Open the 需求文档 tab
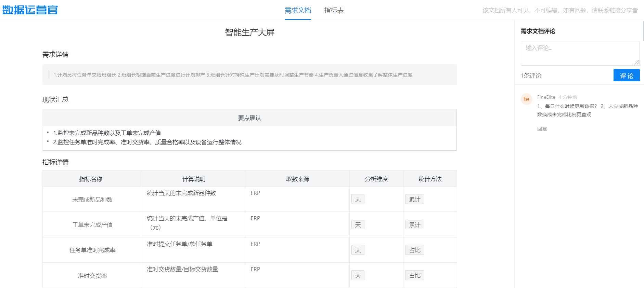Screen dimensions: 644x288 (x=298, y=11)
